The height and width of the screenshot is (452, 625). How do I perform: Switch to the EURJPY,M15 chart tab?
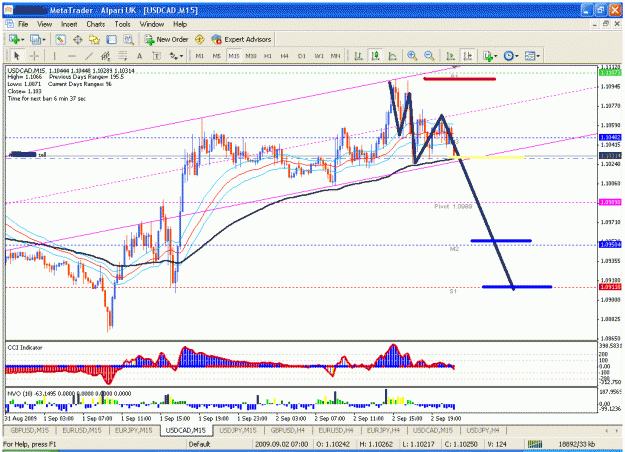[x=133, y=430]
